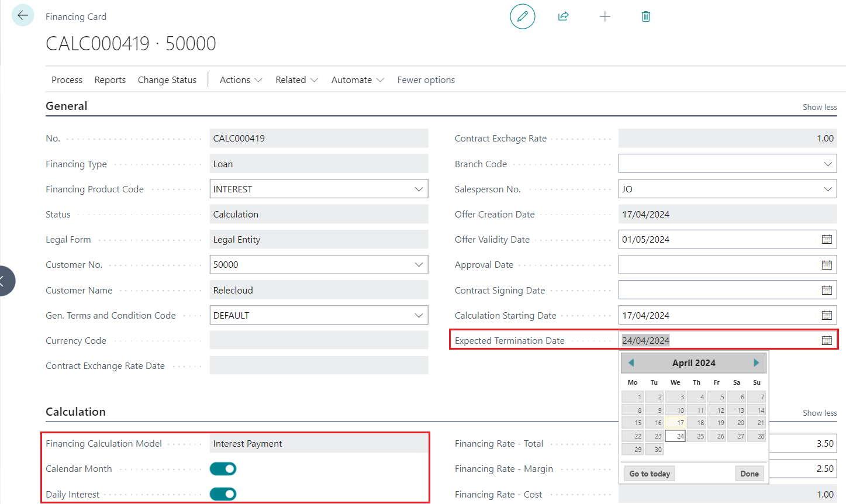The width and height of the screenshot is (846, 504).
Task: Toggle the Calendar Month switch
Action: (x=223, y=469)
